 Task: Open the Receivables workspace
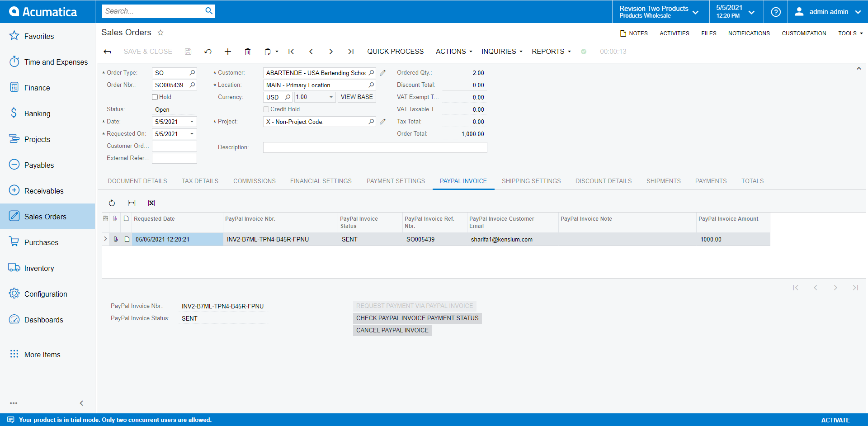(47, 191)
